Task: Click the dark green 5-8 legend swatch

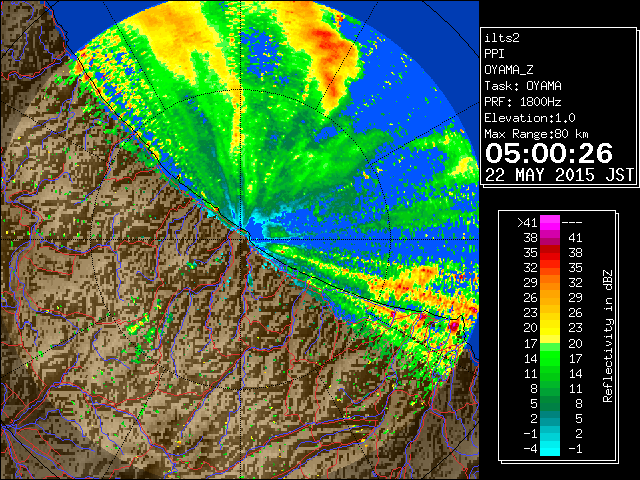Action: pyautogui.click(x=550, y=403)
